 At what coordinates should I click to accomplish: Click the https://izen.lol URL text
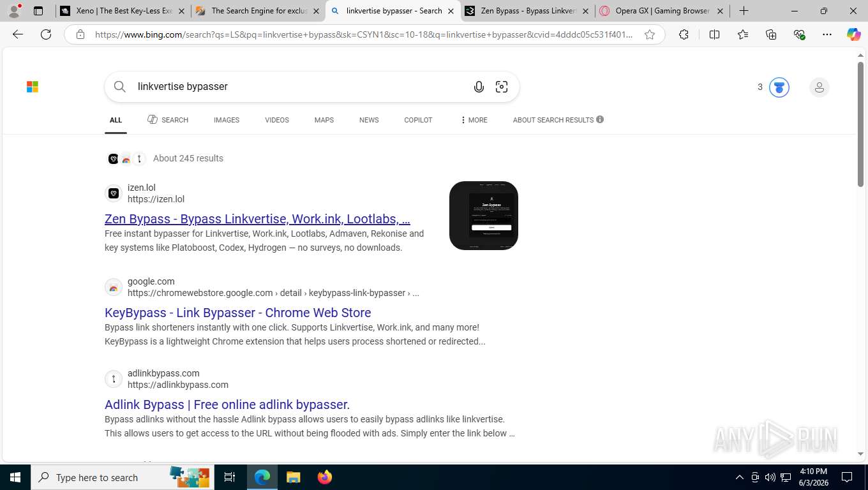click(x=156, y=199)
